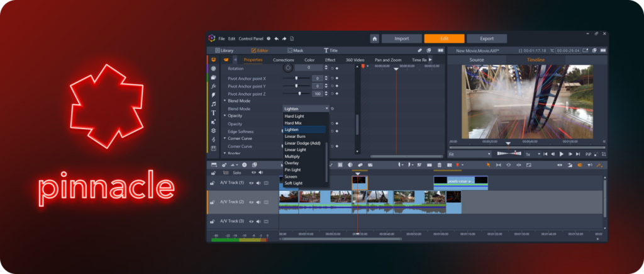Click the Undo arrow icon
Screen dimensions: 644x274
click(x=276, y=38)
